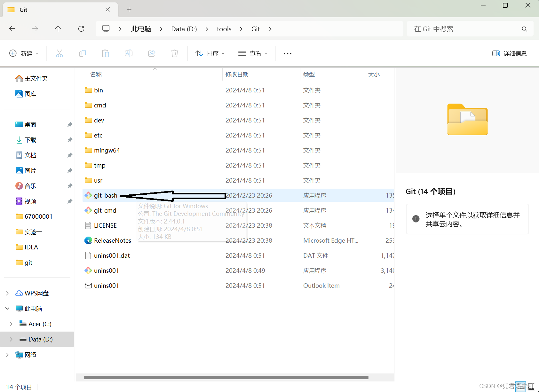Sort by 大小 column header

[x=374, y=74]
